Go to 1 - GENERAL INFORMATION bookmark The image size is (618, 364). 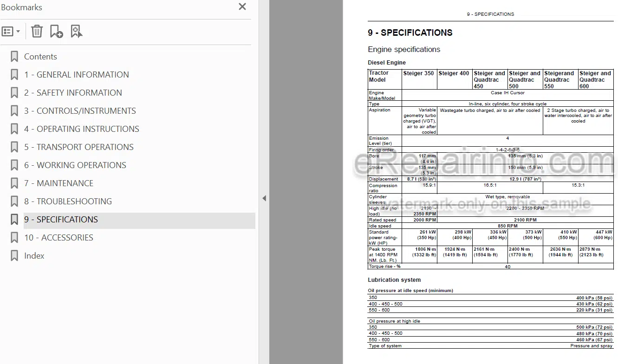click(77, 75)
